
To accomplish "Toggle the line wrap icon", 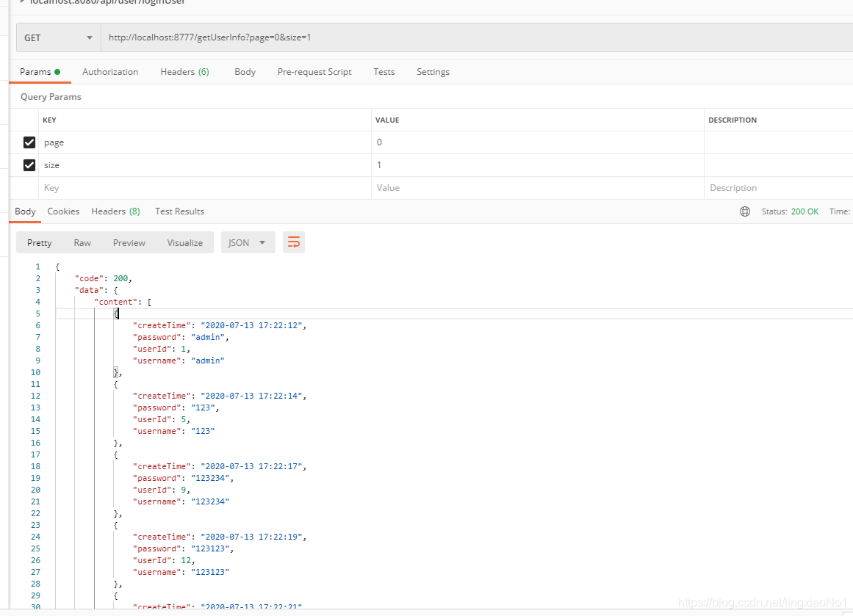I will pos(294,242).
